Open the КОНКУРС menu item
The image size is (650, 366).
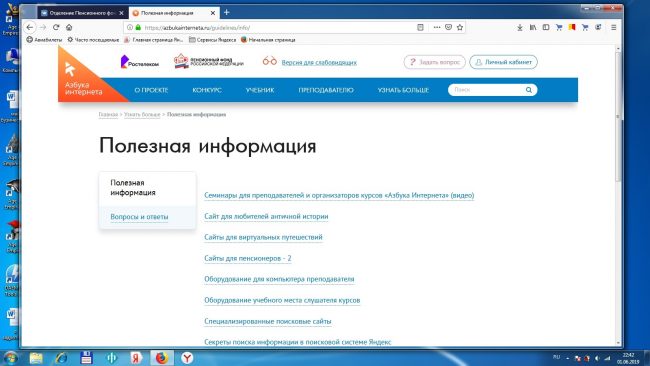pos(207,90)
